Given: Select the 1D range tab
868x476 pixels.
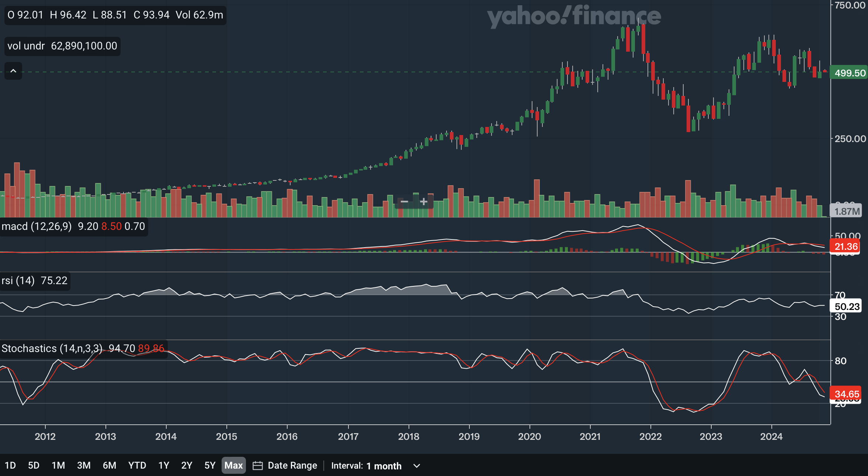Looking at the screenshot, I should pyautogui.click(x=10, y=465).
